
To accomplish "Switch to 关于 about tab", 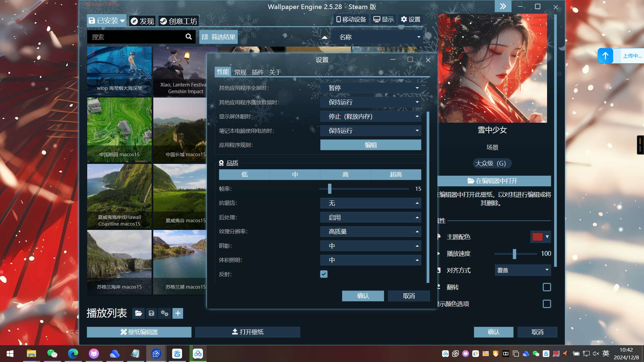I will pos(275,72).
